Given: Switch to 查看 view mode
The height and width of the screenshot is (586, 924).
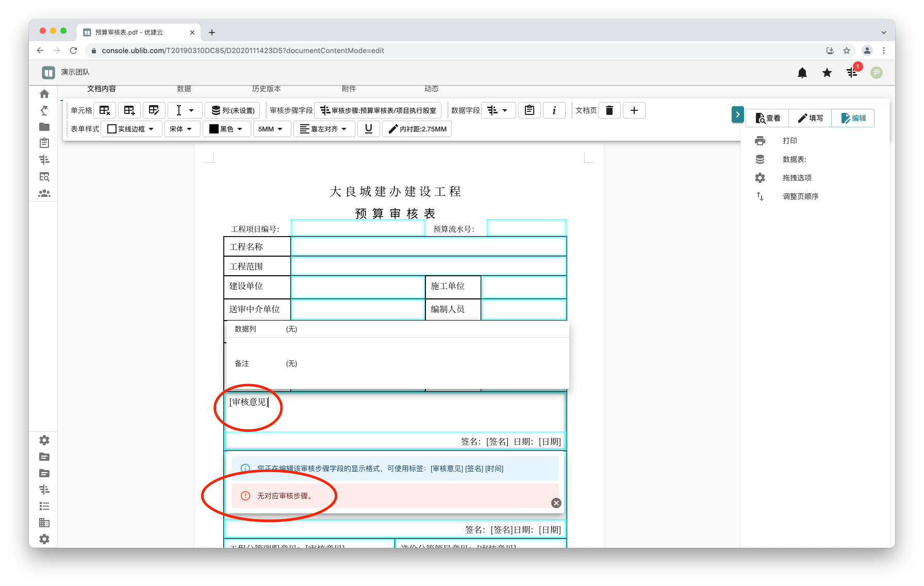Looking at the screenshot, I should (x=768, y=118).
